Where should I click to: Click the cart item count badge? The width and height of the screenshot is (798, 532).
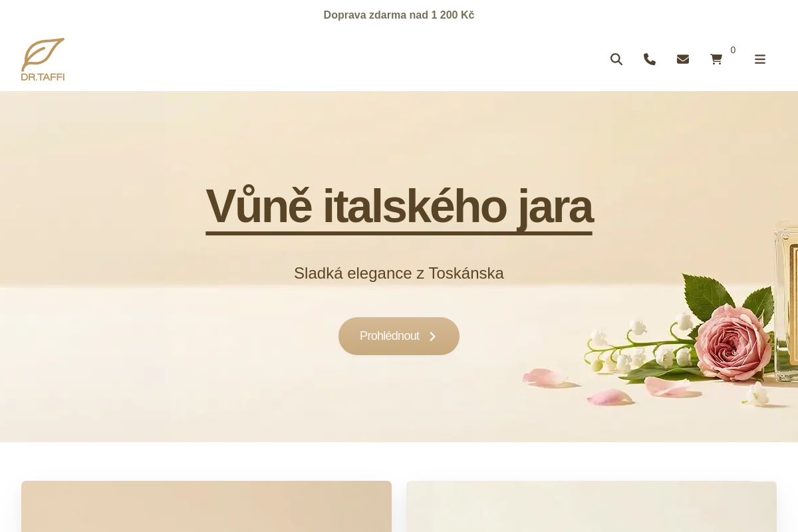point(733,50)
